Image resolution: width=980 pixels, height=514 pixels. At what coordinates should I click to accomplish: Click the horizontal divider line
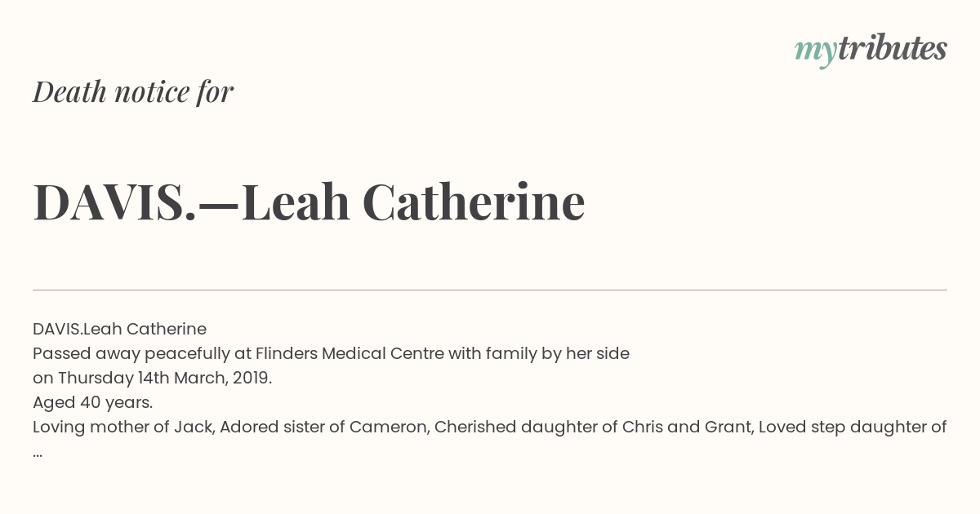[490, 290]
